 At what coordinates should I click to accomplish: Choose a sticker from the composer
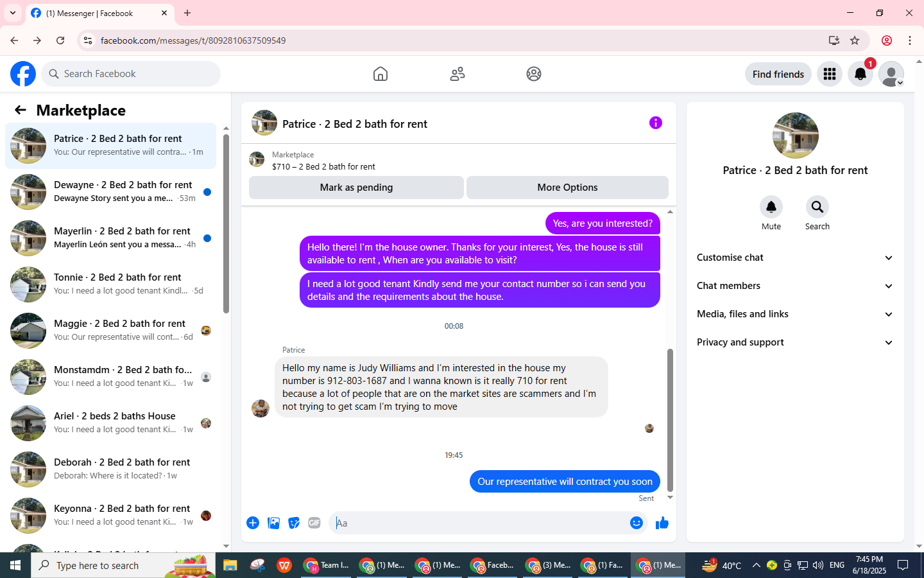pyautogui.click(x=294, y=523)
